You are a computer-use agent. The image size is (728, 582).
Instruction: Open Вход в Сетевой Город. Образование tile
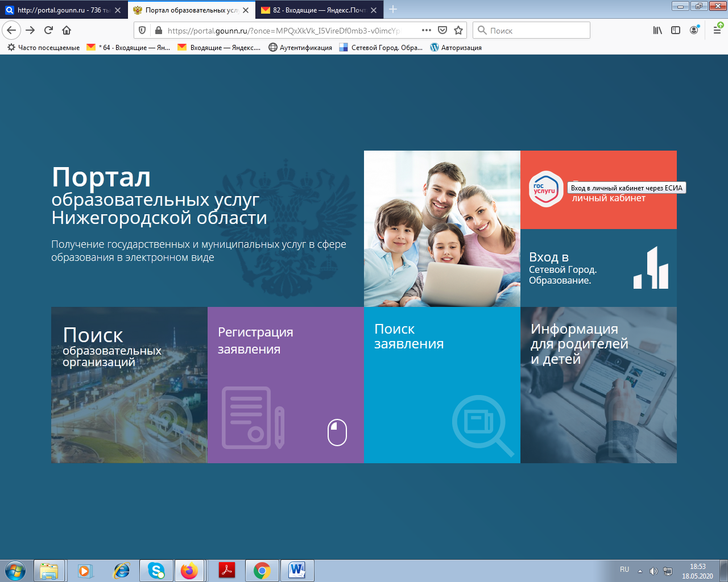(x=598, y=268)
